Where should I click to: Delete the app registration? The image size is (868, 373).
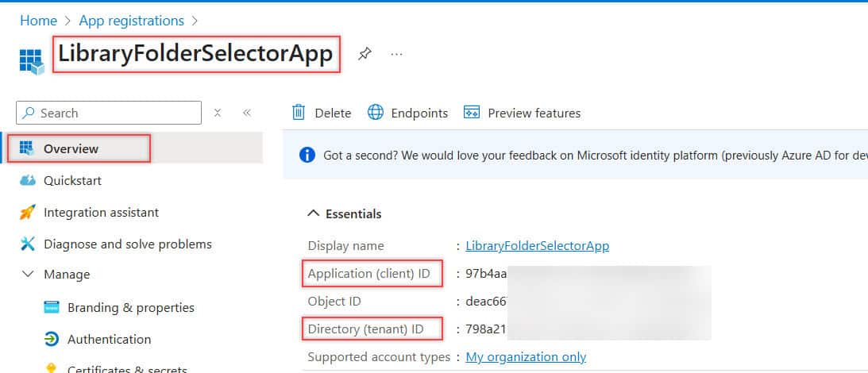pos(322,113)
